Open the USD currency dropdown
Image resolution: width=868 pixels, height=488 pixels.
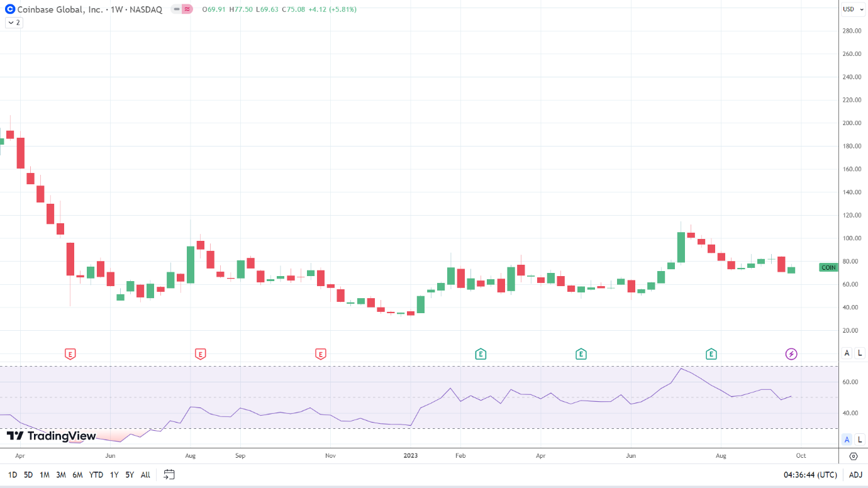coord(852,9)
